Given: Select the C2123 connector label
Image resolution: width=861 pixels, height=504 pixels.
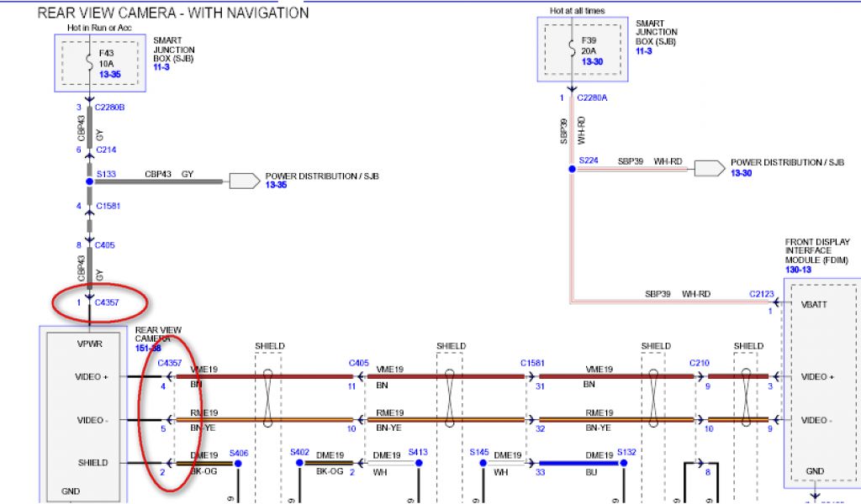Looking at the screenshot, I should point(763,294).
